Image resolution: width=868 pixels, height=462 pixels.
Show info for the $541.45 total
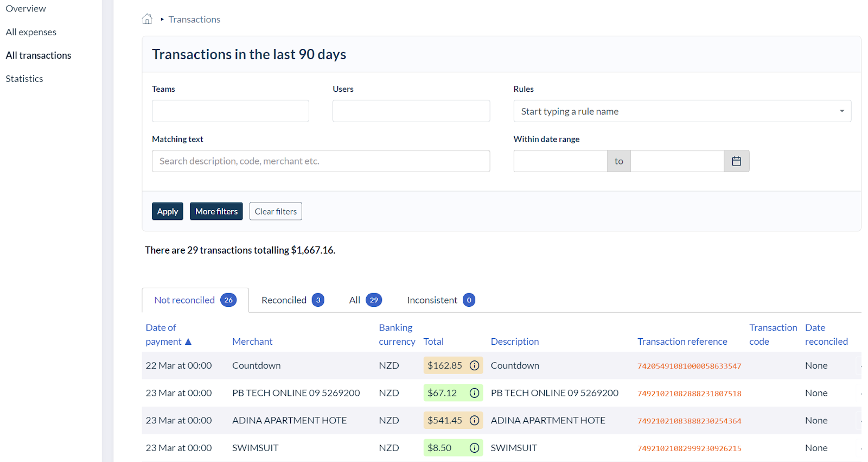tap(474, 420)
